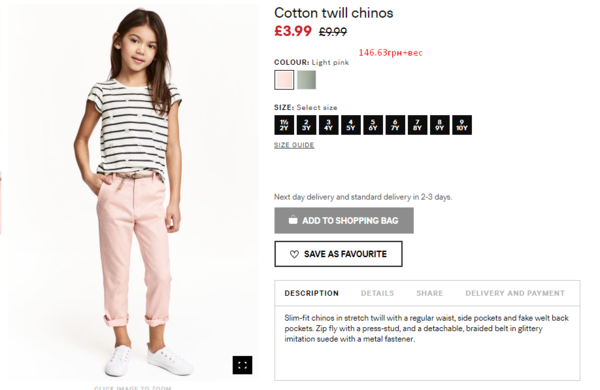Image resolution: width=600 pixels, height=390 pixels.
Task: Switch to the Details tab
Action: (377, 293)
